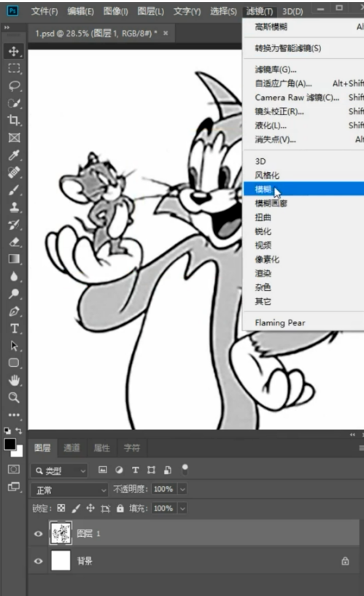Select the Horizontal Type tool
The image size is (364, 596).
tap(14, 328)
